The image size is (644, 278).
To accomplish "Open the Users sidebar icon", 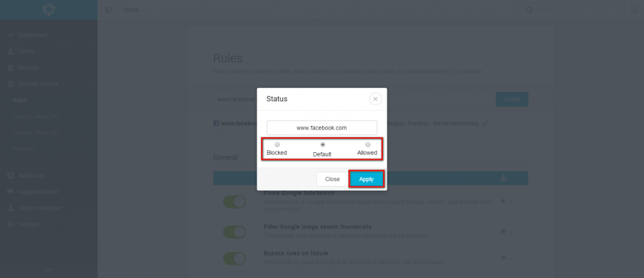I will (x=11, y=52).
